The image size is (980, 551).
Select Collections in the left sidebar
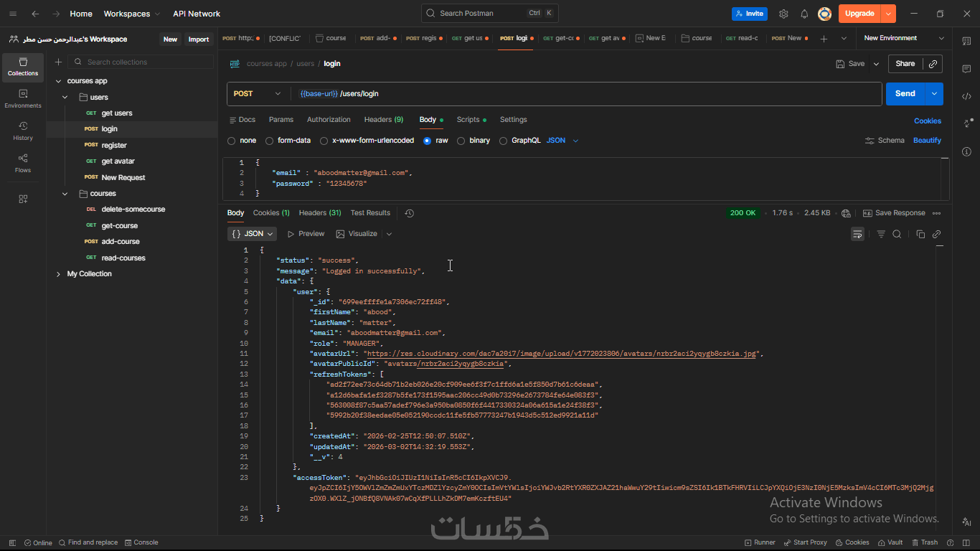click(23, 67)
